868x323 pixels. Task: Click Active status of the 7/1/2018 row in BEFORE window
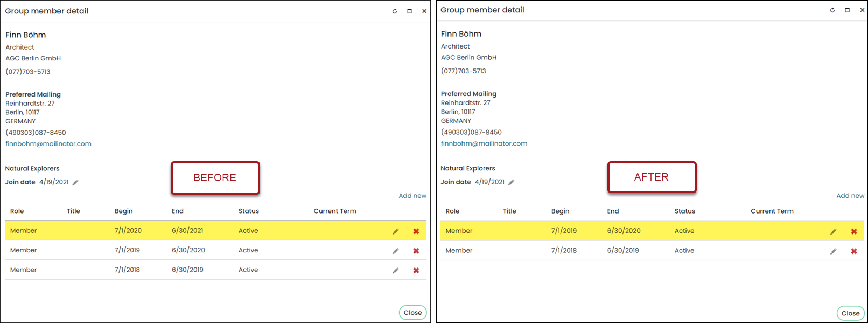[x=248, y=270]
